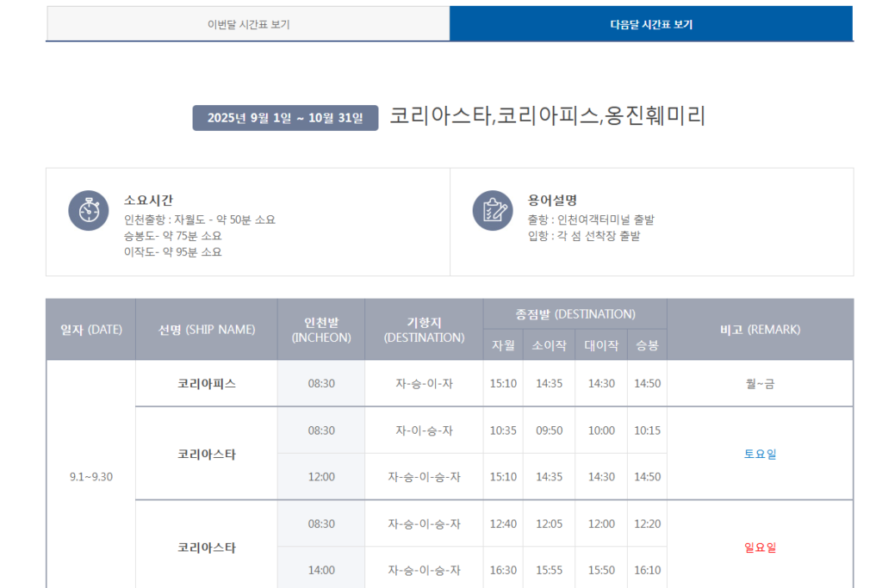Click the 일자 (DATE) column header
The height and width of the screenshot is (588, 882).
(91, 330)
